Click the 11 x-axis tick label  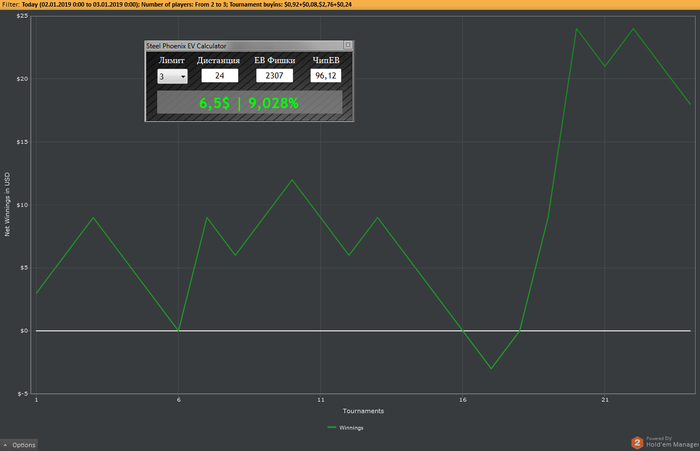321,400
